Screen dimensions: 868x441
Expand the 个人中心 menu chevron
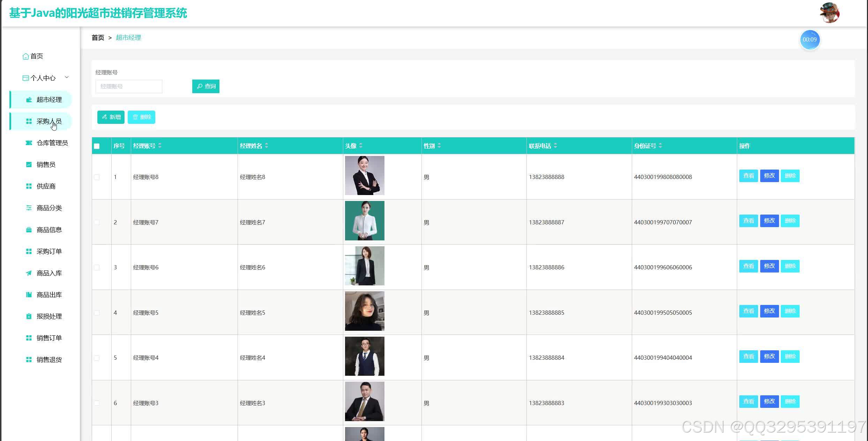(67, 77)
